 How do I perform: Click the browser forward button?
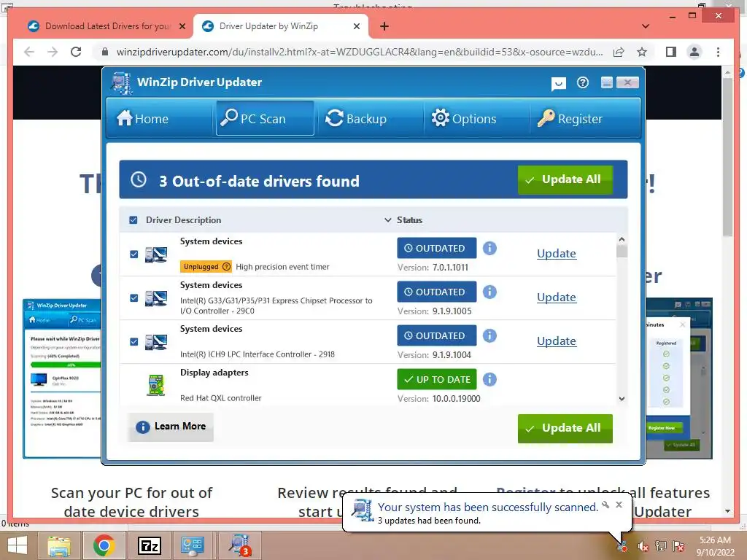coord(53,52)
